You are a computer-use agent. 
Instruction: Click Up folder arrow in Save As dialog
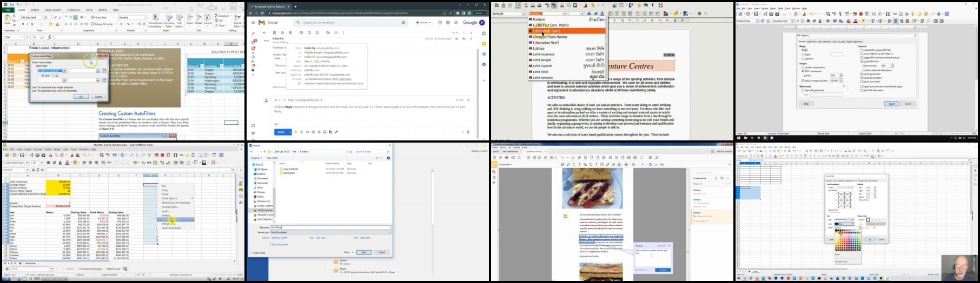[264, 151]
